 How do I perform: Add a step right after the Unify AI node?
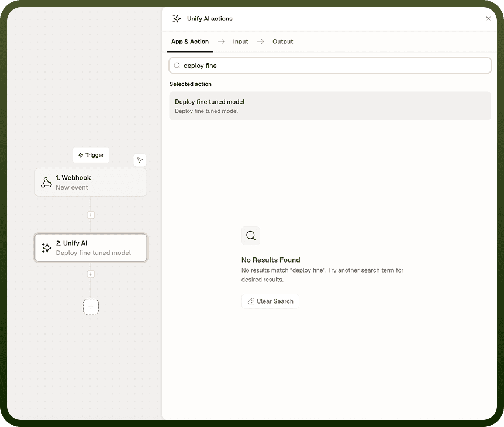(x=91, y=274)
